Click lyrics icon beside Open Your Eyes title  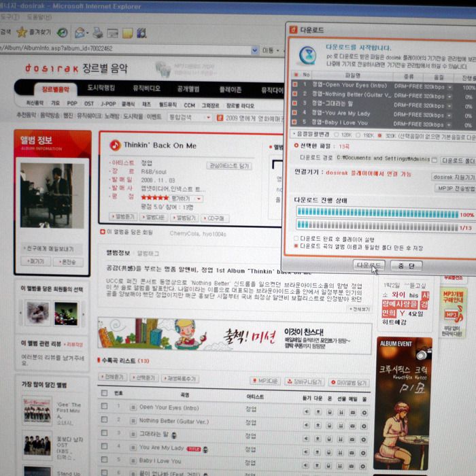(x=133, y=407)
